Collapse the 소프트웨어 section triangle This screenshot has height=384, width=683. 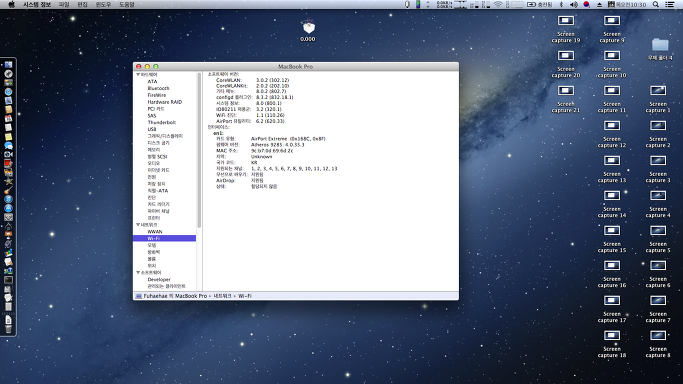pos(138,273)
